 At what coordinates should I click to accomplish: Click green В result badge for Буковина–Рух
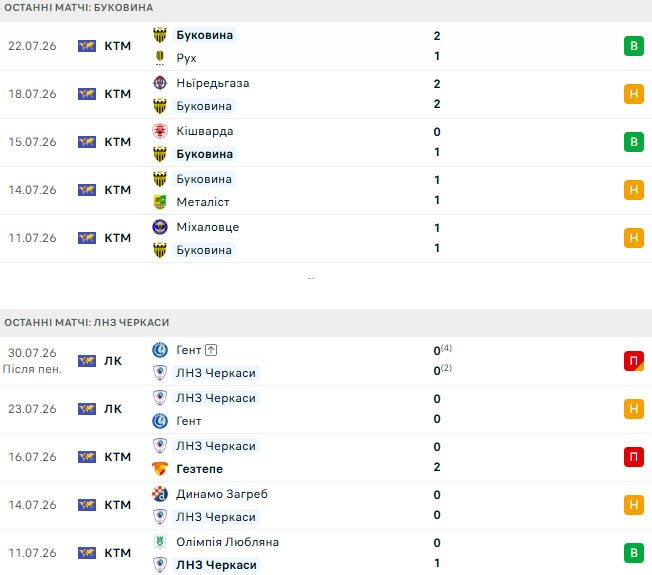[x=634, y=46]
